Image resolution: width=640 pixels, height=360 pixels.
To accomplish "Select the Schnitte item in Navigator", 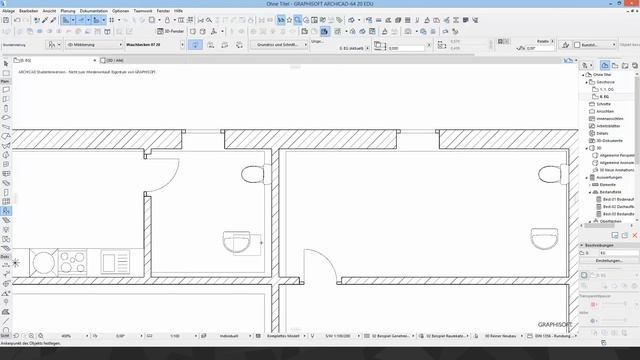I will (x=603, y=104).
